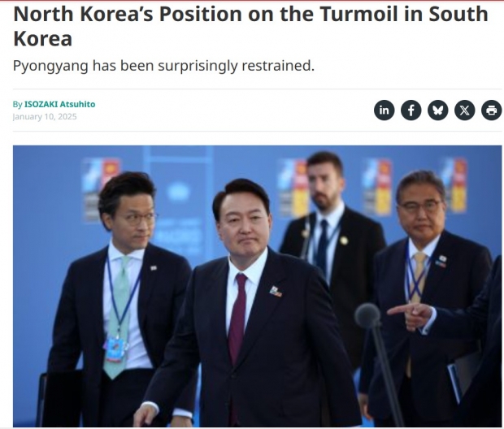Screen dimensions: 504x429
Task: Click the microphone in the article photo
Action: [x=367, y=315]
